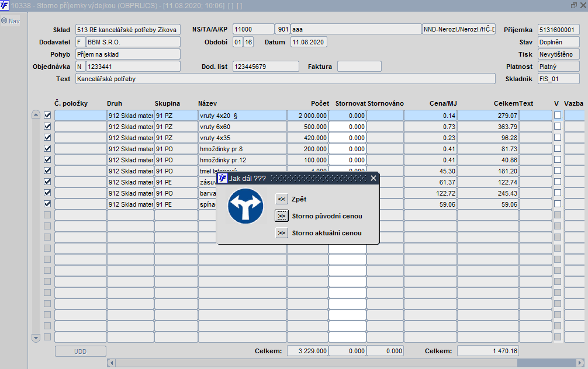Screen dimensions: 588x369
Task: Click the Stornovat cell for vruty 4x35
Action: point(347,138)
